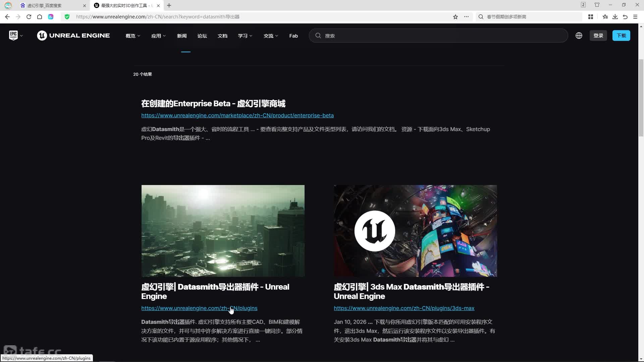Click the Unreal Engine logo
The image size is (644, 362).
pos(73,36)
